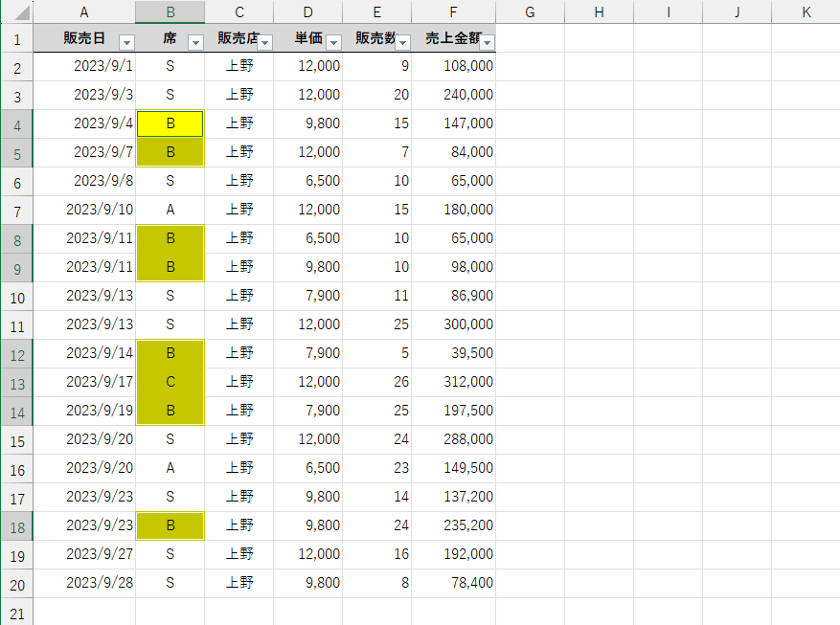Select row 4 header
This screenshot has width=840, height=625.
(17, 124)
